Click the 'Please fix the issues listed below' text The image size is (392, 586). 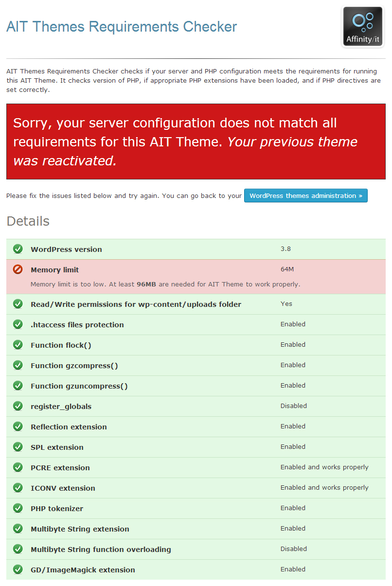[124, 195]
